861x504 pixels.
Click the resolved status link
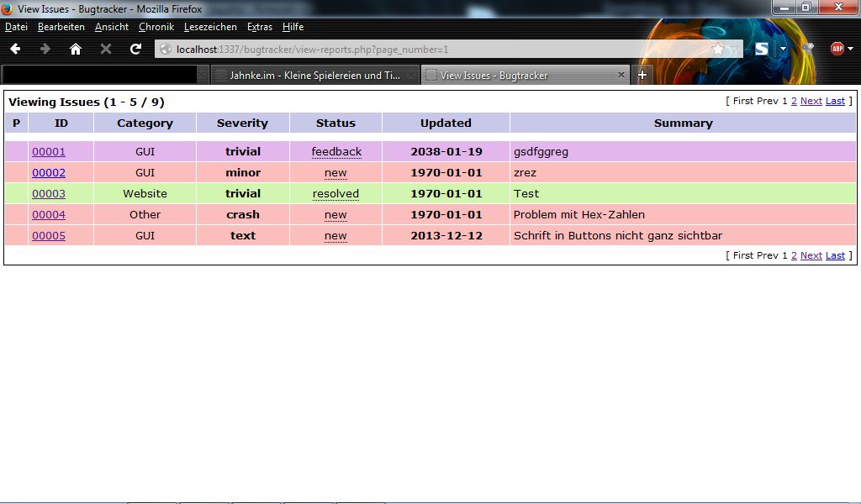[335, 193]
